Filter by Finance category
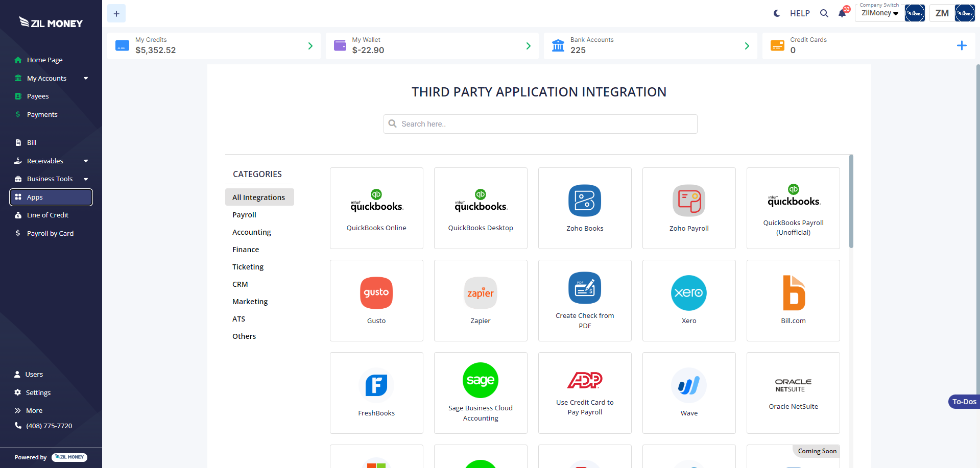Image resolution: width=980 pixels, height=468 pixels. pyautogui.click(x=246, y=250)
